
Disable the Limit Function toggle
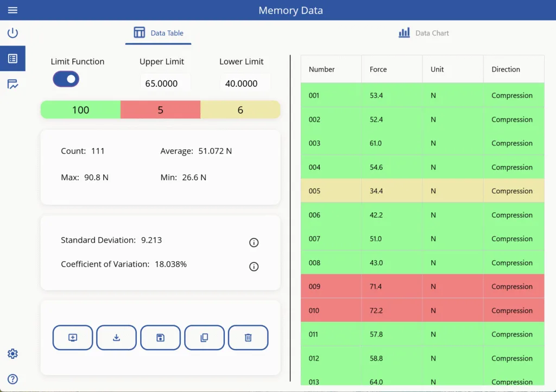click(66, 79)
